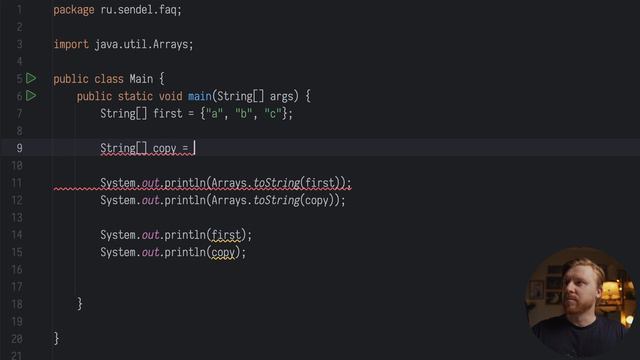Click the System.out.println(copy) statement
The image size is (640, 360).
[x=173, y=252]
